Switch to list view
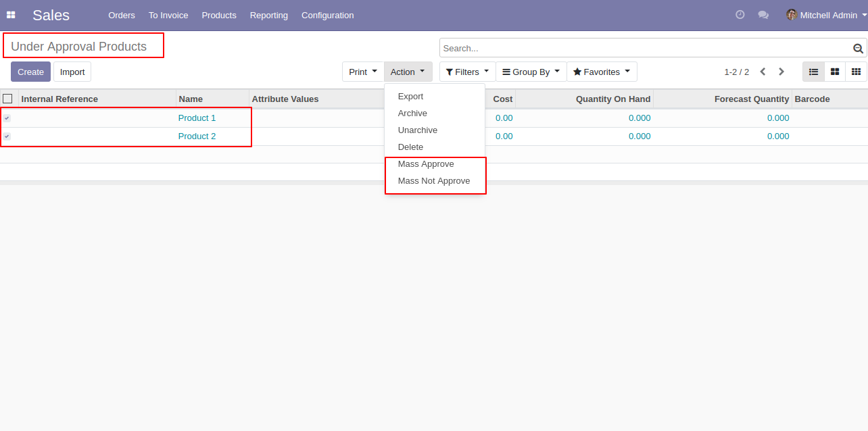The width and height of the screenshot is (868, 431). 813,72
